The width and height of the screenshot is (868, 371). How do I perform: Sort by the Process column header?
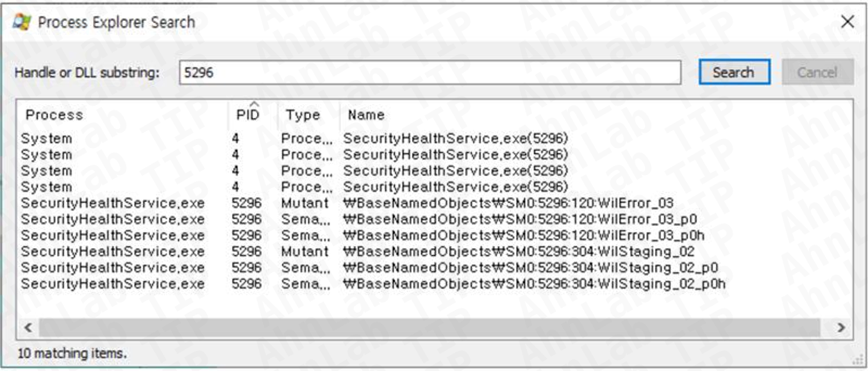coord(122,115)
